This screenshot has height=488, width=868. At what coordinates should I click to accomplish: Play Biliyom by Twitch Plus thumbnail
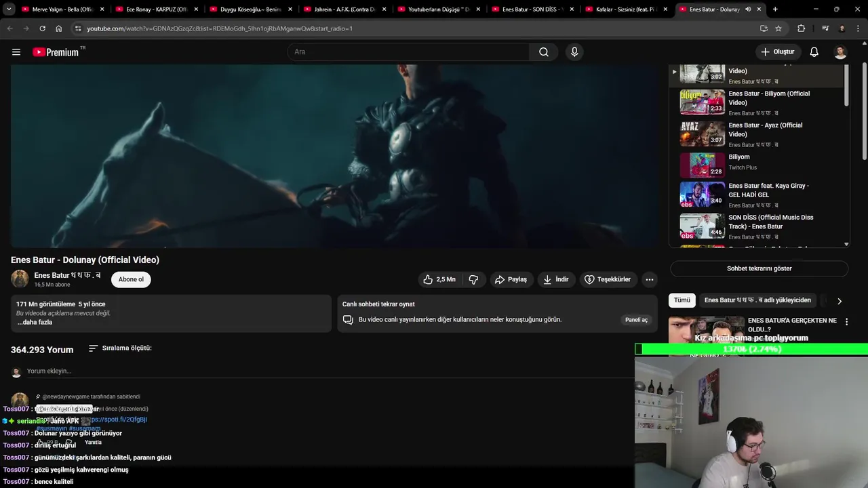tap(703, 165)
